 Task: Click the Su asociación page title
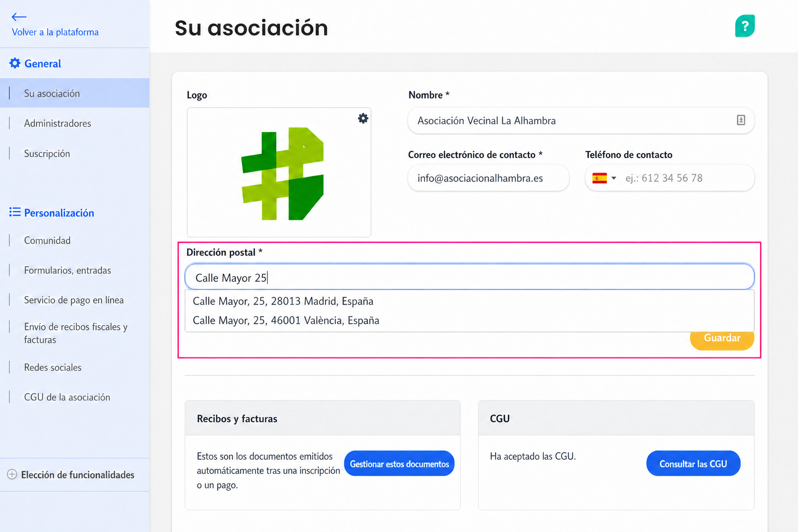(x=251, y=28)
